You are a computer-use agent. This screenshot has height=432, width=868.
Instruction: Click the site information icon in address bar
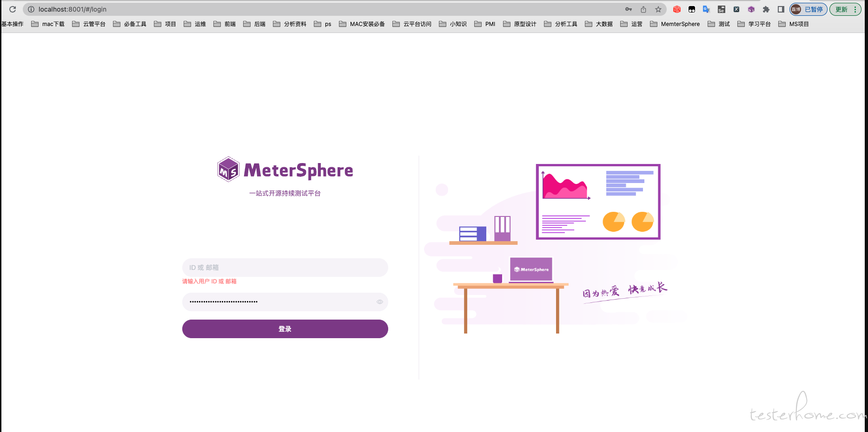pyautogui.click(x=31, y=9)
